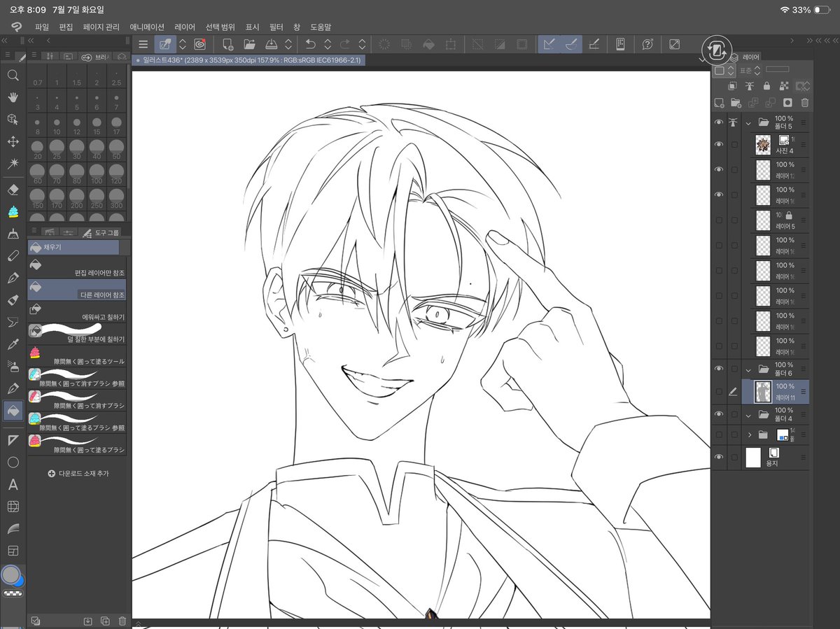Viewport: 840px width, 629px height.
Task: Select the Fill bucket tool in left toolbar
Action: pyautogui.click(x=13, y=411)
